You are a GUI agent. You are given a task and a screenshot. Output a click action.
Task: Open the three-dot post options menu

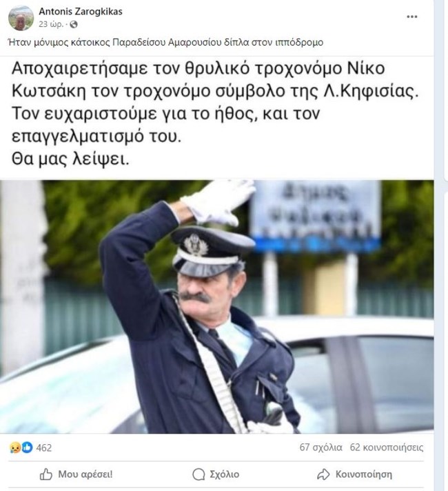click(x=411, y=17)
